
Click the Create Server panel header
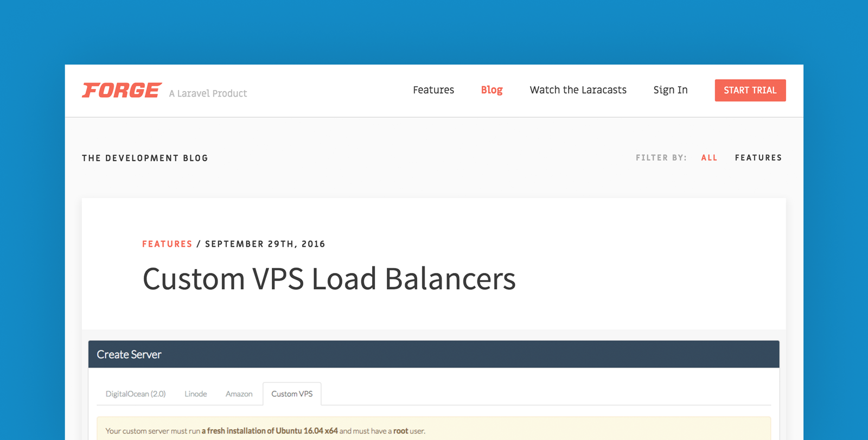(x=434, y=354)
